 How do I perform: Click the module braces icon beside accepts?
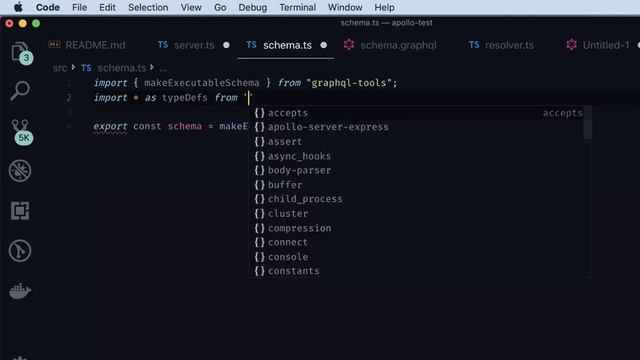click(x=260, y=113)
